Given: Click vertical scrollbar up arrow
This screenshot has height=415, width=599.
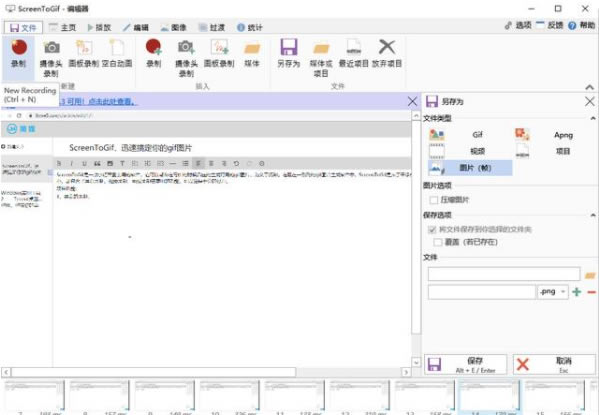Looking at the screenshot, I should [x=416, y=116].
